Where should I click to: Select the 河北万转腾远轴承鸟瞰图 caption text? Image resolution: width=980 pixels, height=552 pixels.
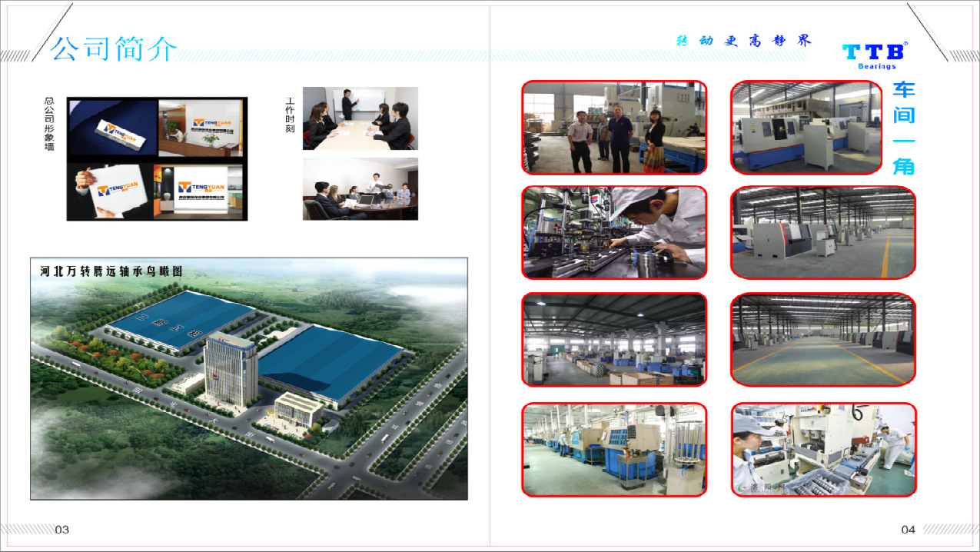click(113, 271)
